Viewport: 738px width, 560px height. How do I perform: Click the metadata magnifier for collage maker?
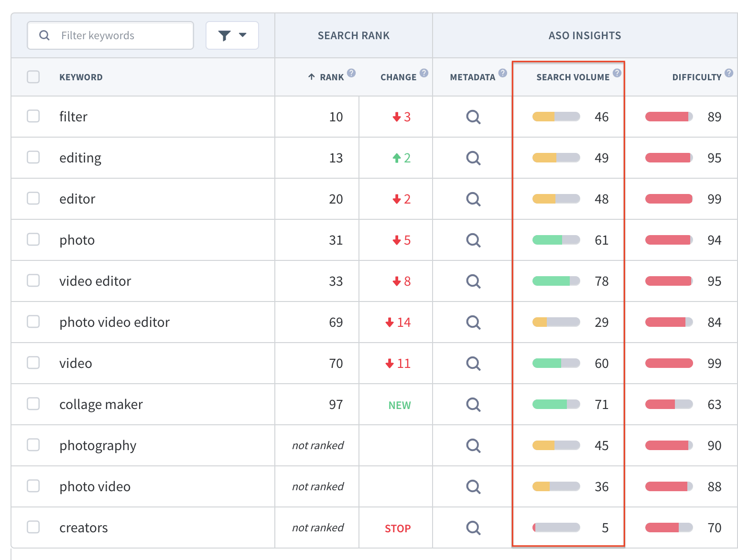click(473, 404)
